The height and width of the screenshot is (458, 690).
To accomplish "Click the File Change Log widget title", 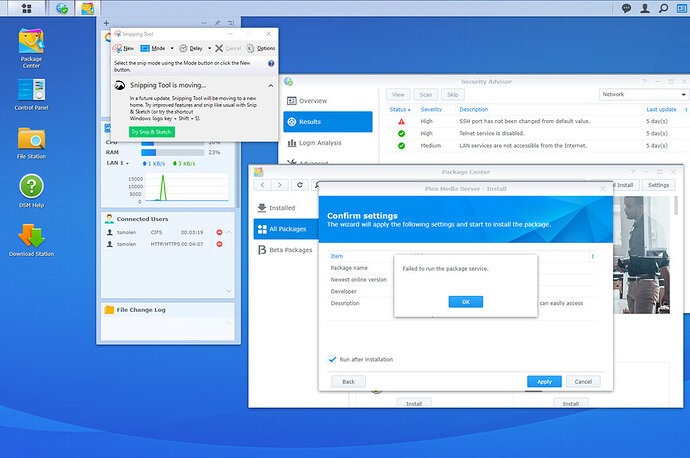I will tap(141, 310).
